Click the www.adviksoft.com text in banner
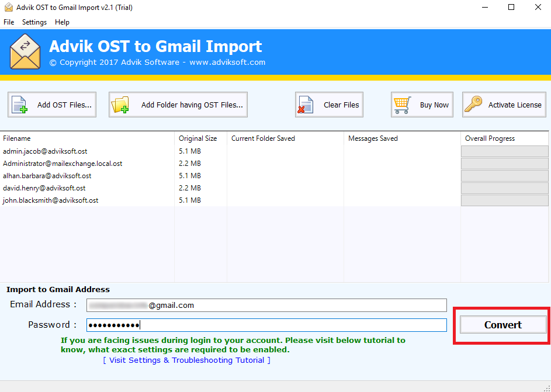The image size is (551, 392). 227,63
